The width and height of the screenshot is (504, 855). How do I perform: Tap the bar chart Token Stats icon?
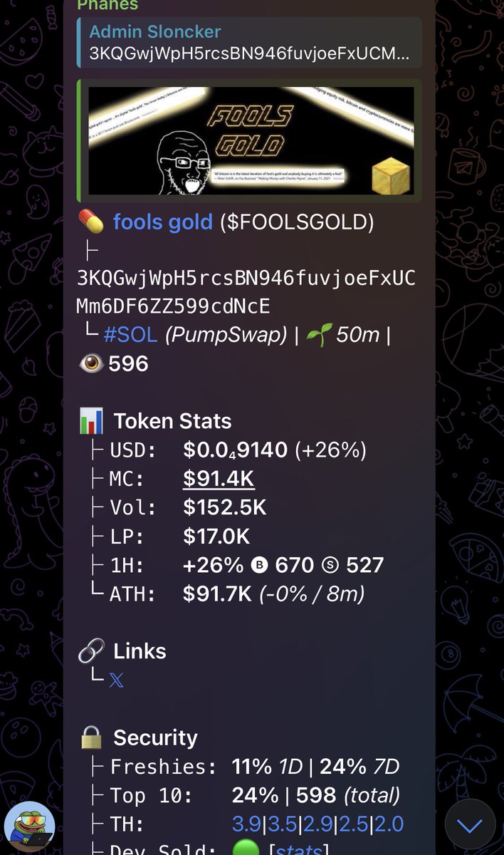point(91,421)
